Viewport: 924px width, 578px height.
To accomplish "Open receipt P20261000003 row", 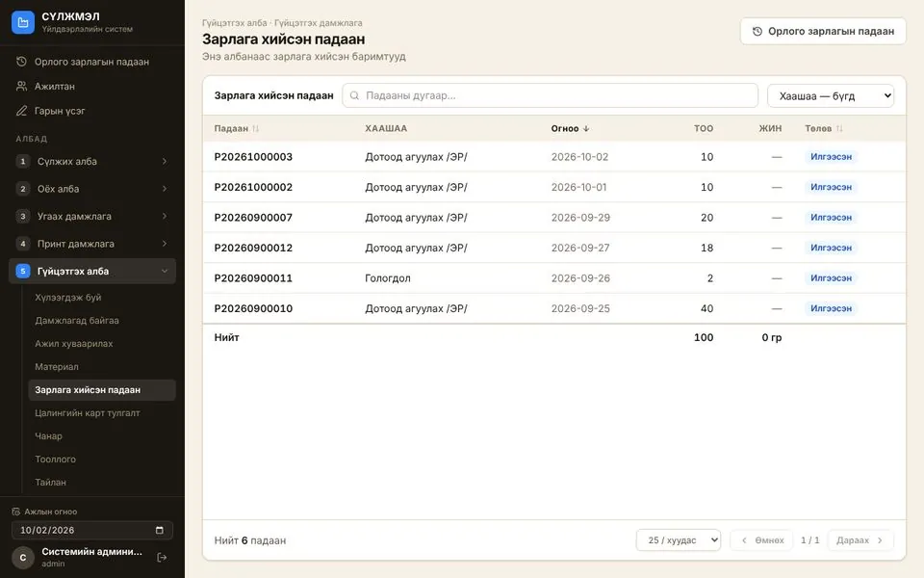I will (554, 157).
